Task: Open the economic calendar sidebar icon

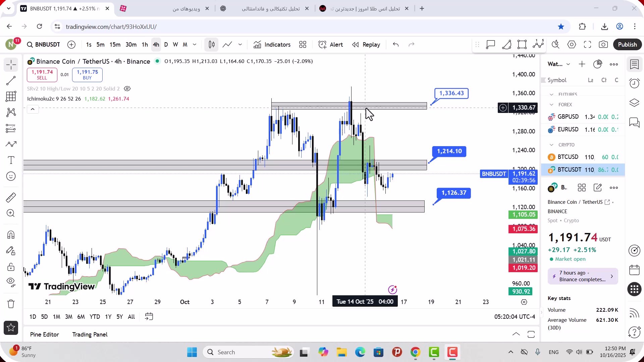Action: coord(634,270)
